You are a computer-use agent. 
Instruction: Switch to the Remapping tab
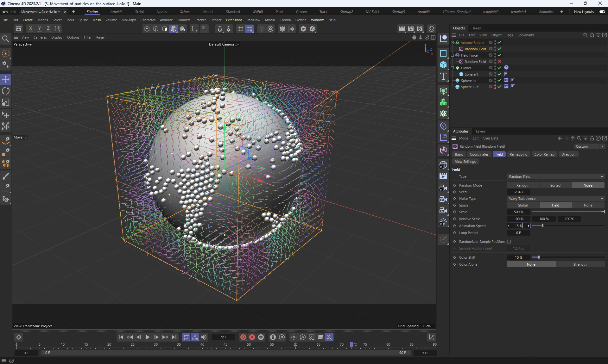tap(518, 154)
